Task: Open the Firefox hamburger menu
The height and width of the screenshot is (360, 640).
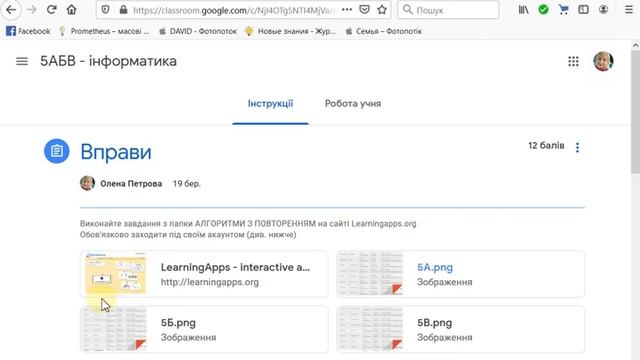Action: coord(629,10)
